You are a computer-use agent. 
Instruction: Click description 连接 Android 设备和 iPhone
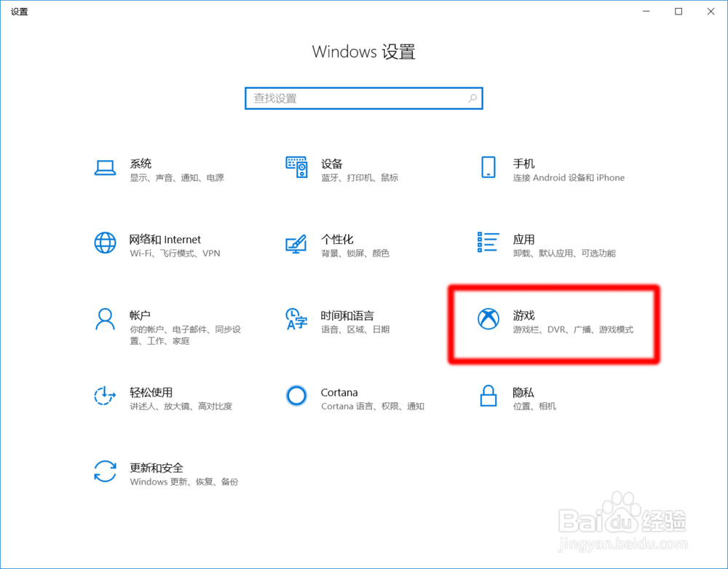(569, 178)
